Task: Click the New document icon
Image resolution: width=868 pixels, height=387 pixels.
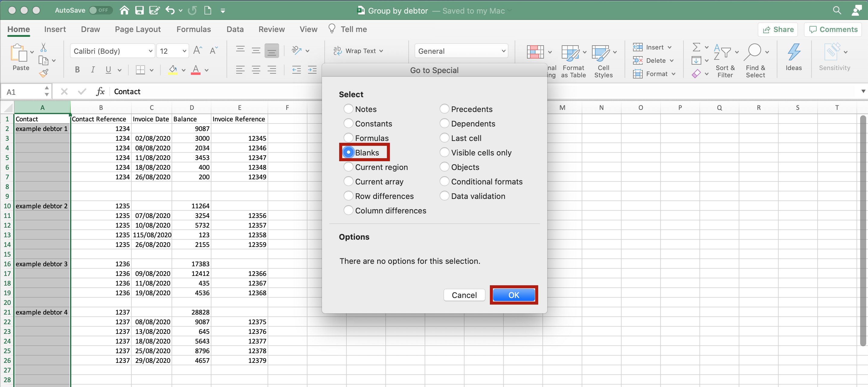Action: pos(208,11)
